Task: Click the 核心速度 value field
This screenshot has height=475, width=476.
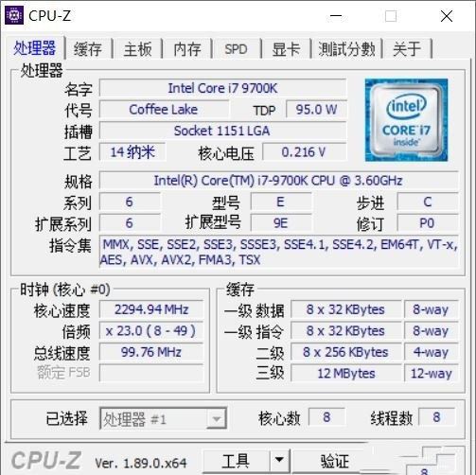Action: pyautogui.click(x=151, y=309)
